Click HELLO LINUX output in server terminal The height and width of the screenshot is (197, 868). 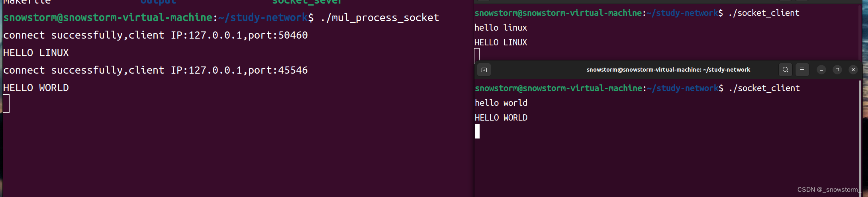36,53
